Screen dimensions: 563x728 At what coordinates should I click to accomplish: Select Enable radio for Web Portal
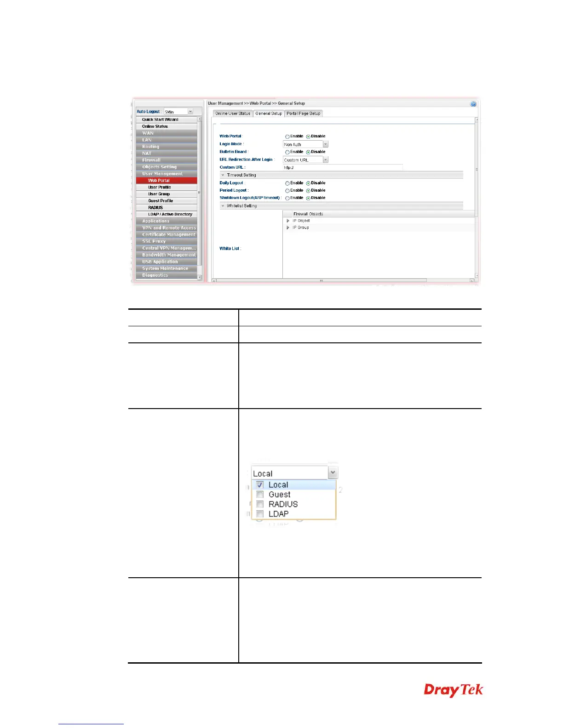[x=287, y=136]
